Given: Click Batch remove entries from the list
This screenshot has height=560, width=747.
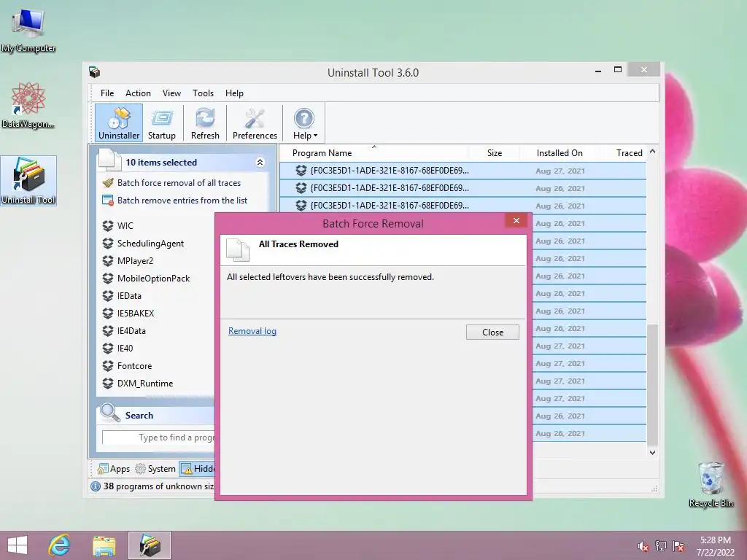Looking at the screenshot, I should tap(182, 201).
